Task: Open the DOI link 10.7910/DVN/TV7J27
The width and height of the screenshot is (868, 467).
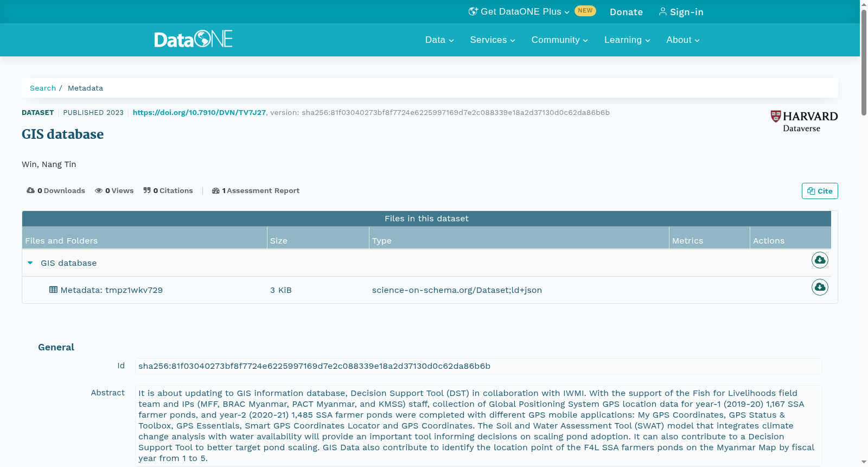Action: [199, 112]
